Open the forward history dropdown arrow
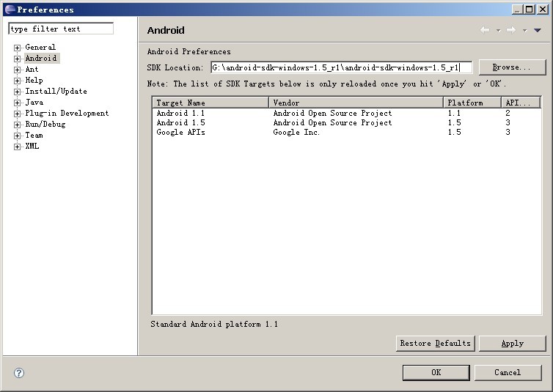The image size is (553, 392). (525, 31)
